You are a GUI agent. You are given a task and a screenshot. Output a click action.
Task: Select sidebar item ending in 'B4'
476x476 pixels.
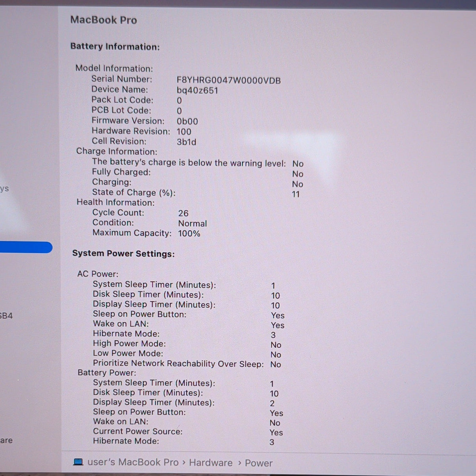tap(6, 316)
